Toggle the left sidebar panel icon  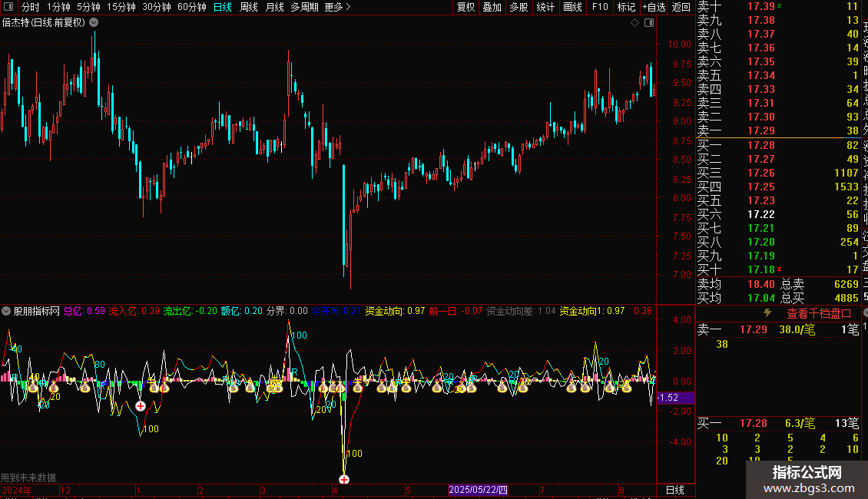(8, 7)
